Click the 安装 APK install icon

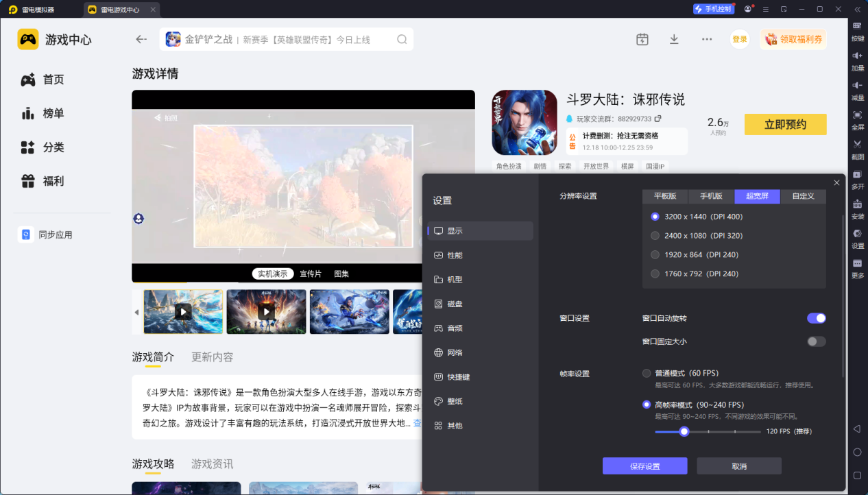point(857,204)
